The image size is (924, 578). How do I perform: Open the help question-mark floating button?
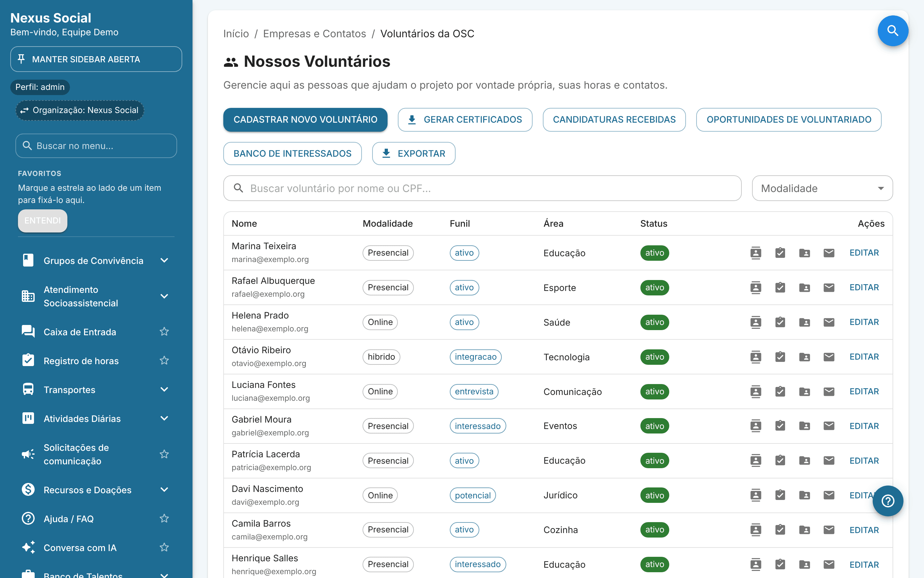[888, 501]
